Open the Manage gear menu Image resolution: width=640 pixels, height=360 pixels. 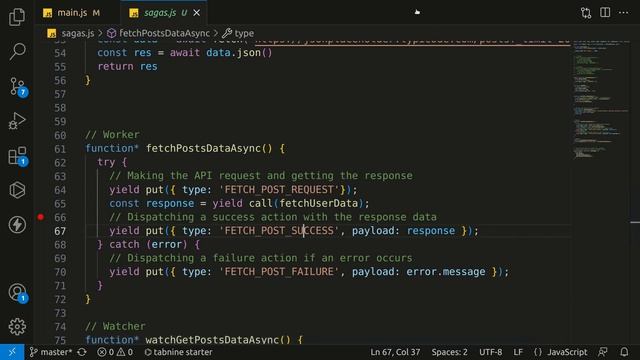tap(17, 327)
